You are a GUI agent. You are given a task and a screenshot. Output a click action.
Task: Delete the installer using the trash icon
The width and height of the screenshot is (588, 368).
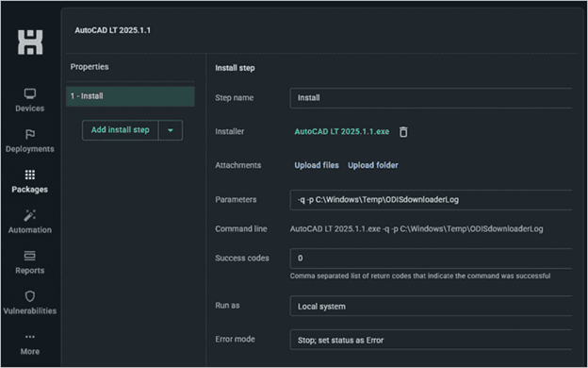[x=403, y=132]
